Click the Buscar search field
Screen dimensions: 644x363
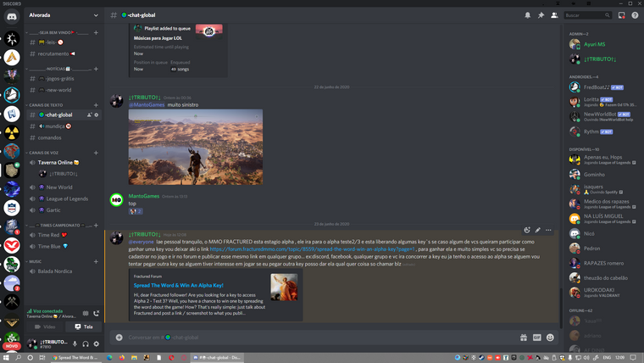585,15
